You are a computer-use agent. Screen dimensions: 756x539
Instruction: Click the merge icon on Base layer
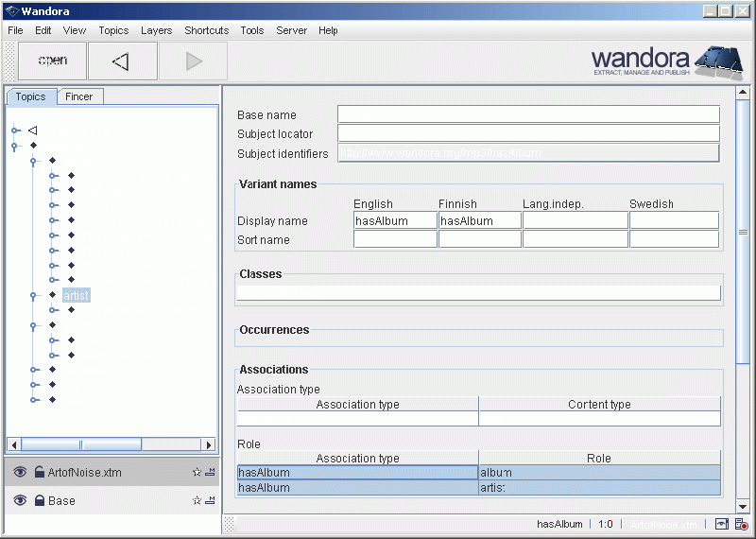pos(210,500)
